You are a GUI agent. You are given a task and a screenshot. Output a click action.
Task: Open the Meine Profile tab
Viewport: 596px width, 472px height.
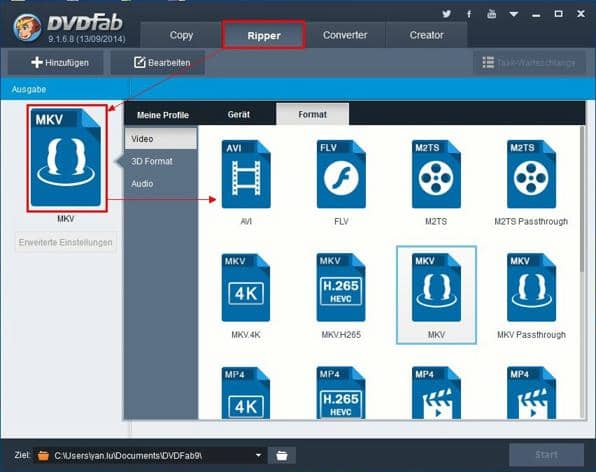coord(163,114)
